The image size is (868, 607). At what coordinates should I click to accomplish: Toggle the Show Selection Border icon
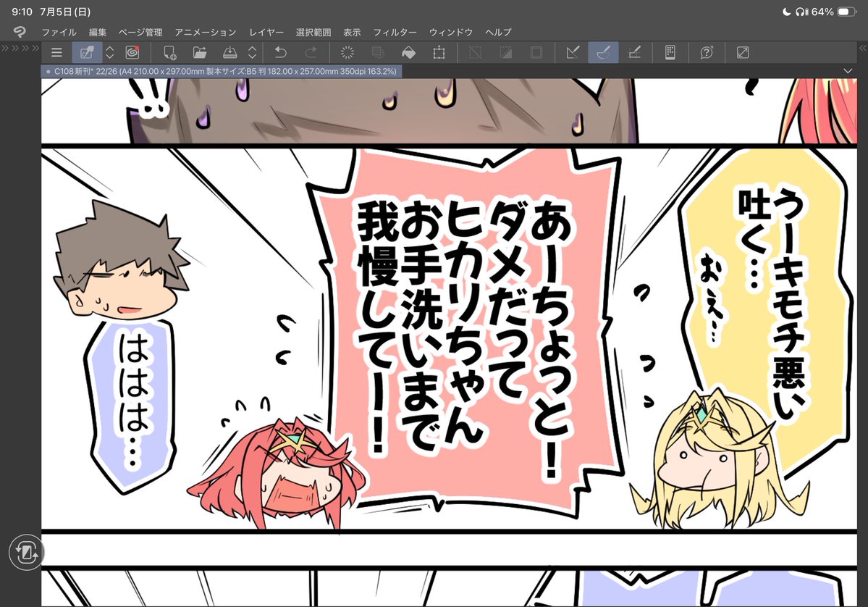pos(536,53)
